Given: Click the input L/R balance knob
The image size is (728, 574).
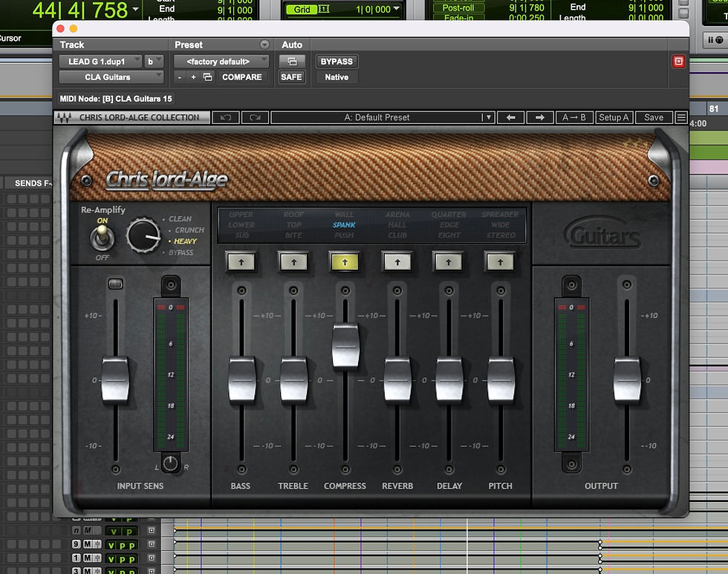Looking at the screenshot, I should (x=170, y=463).
